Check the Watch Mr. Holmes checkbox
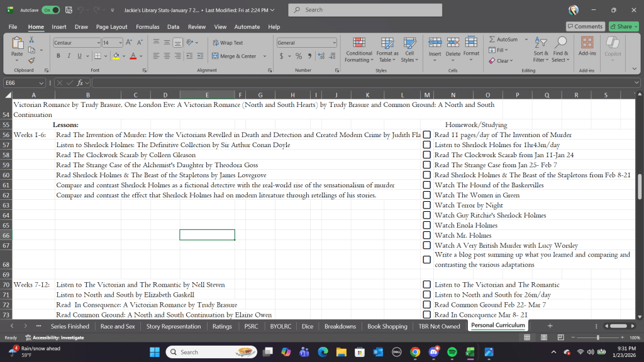 [427, 235]
